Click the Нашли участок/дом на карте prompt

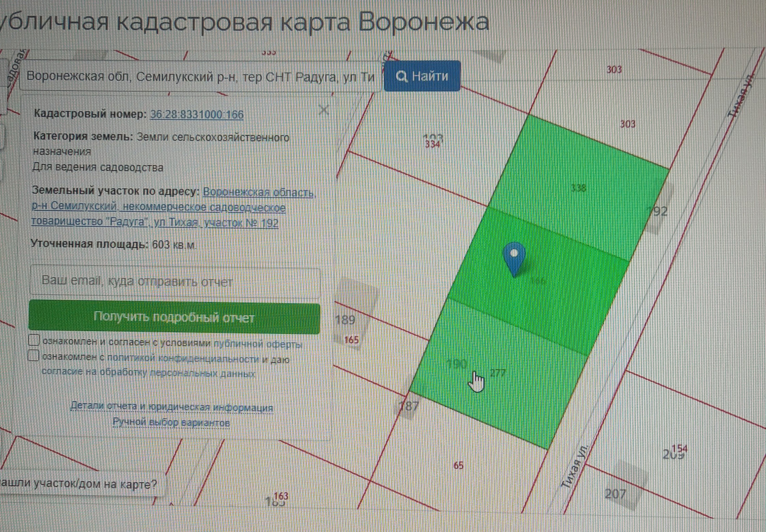79,485
